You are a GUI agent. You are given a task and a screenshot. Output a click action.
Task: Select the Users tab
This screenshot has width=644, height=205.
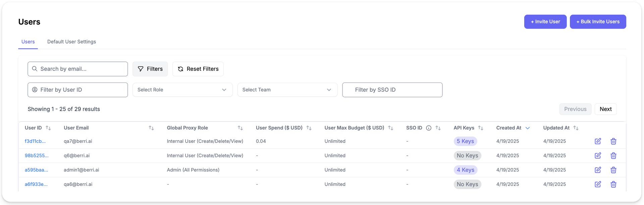coord(28,42)
